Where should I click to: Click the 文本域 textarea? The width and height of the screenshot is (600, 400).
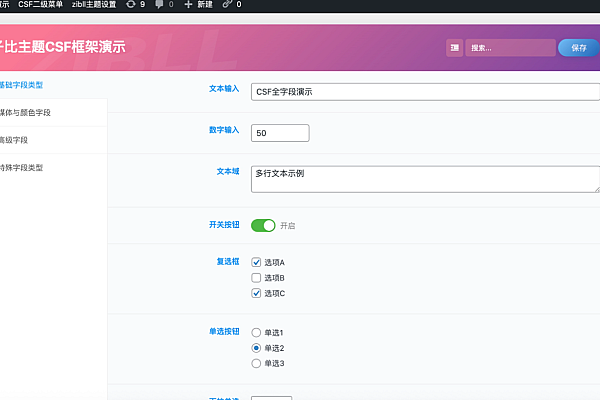(x=426, y=179)
